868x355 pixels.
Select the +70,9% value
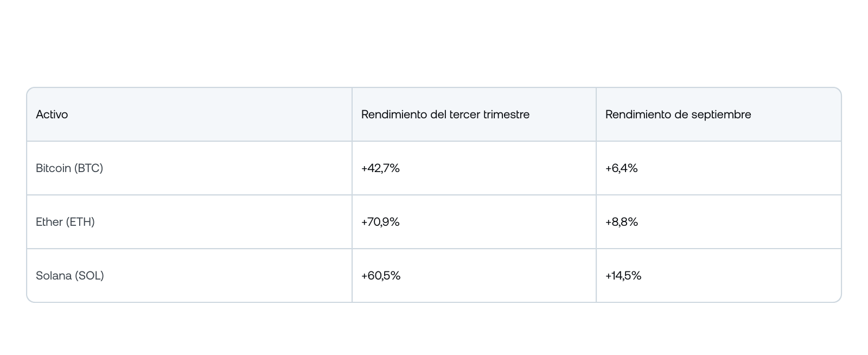(380, 222)
